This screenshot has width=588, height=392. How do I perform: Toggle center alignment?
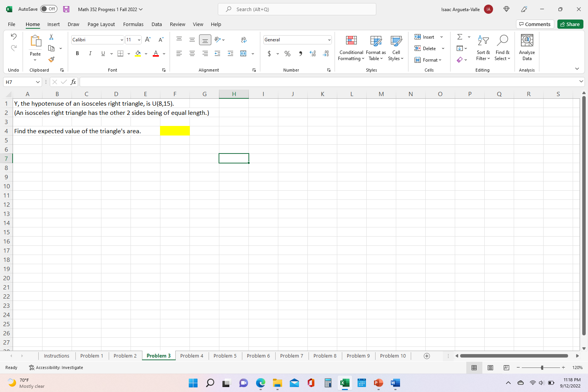pyautogui.click(x=192, y=53)
